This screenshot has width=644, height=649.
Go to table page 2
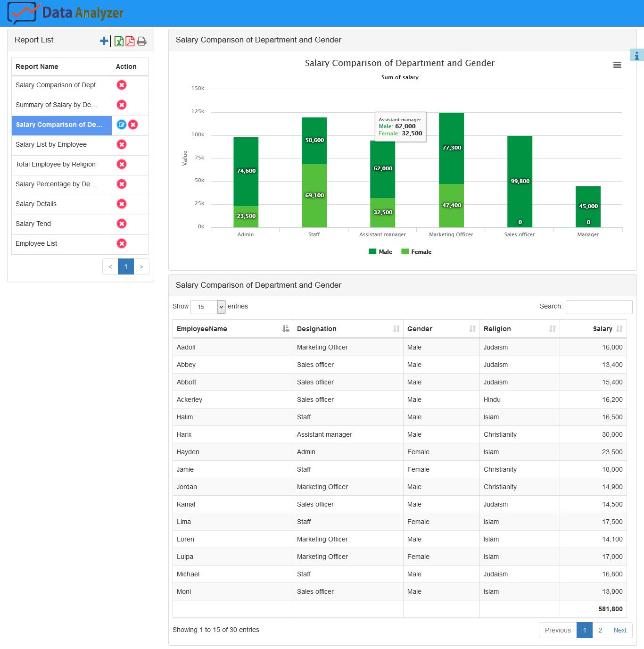tap(600, 630)
